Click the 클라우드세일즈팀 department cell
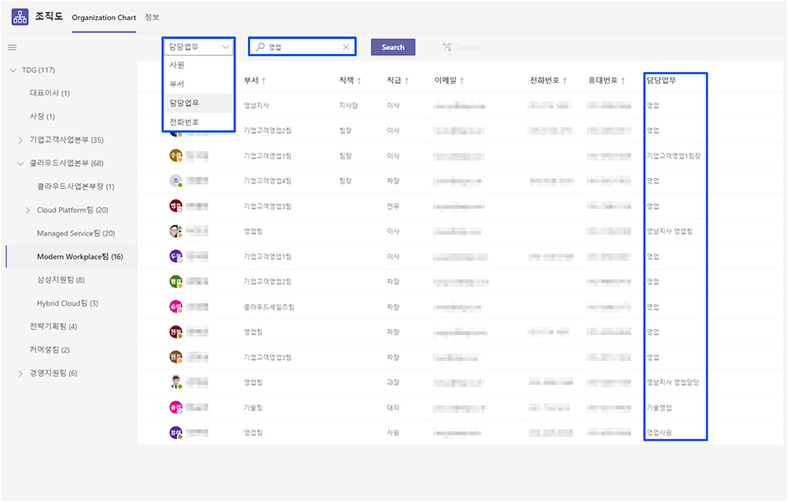The width and height of the screenshot is (788, 502). (269, 307)
